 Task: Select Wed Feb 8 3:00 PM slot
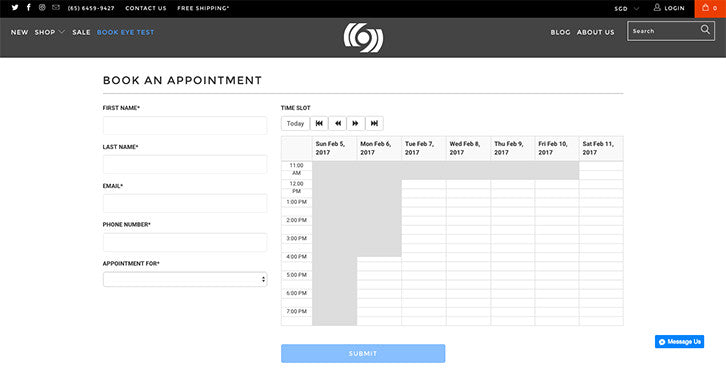(468, 239)
